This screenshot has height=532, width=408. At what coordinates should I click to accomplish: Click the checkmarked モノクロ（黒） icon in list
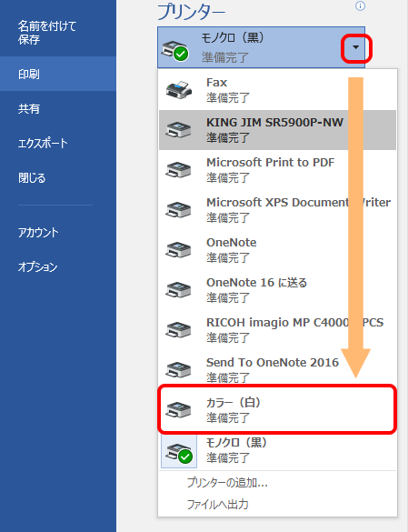coord(179,452)
